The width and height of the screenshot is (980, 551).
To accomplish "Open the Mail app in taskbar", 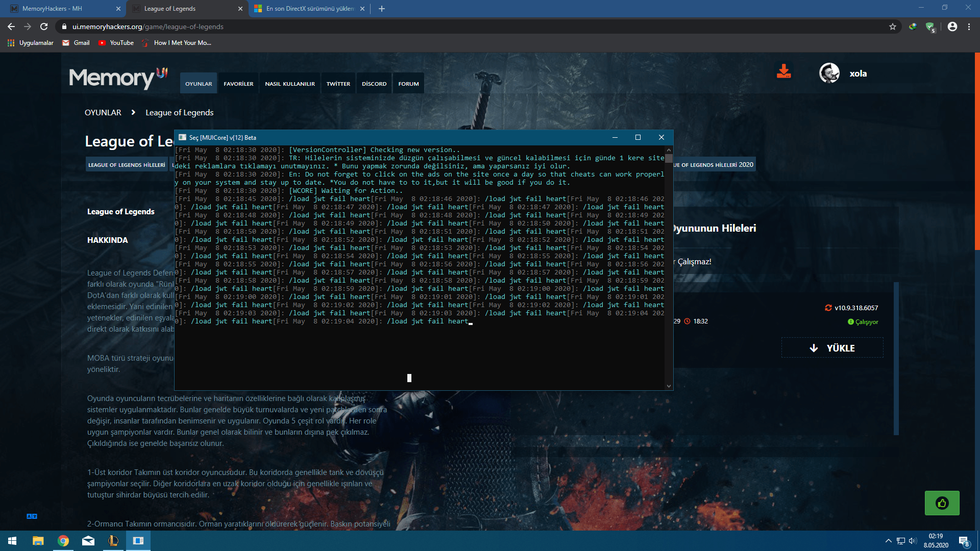I will [88, 541].
